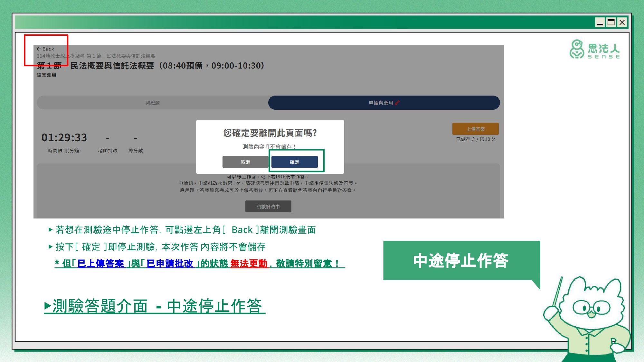This screenshot has height=362, width=644.
Task: Open the 已申請批改 hyperlink
Action: click(170, 264)
